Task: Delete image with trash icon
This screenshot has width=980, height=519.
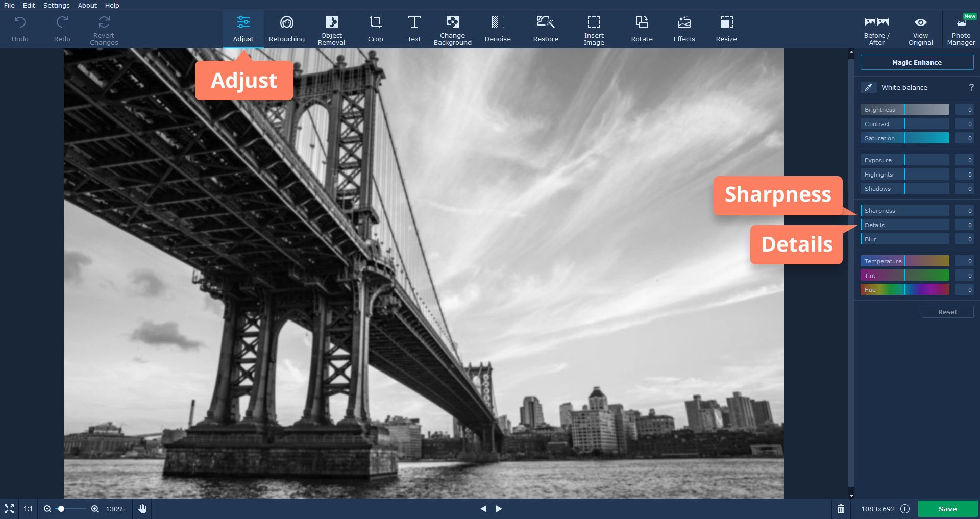Action: click(841, 509)
